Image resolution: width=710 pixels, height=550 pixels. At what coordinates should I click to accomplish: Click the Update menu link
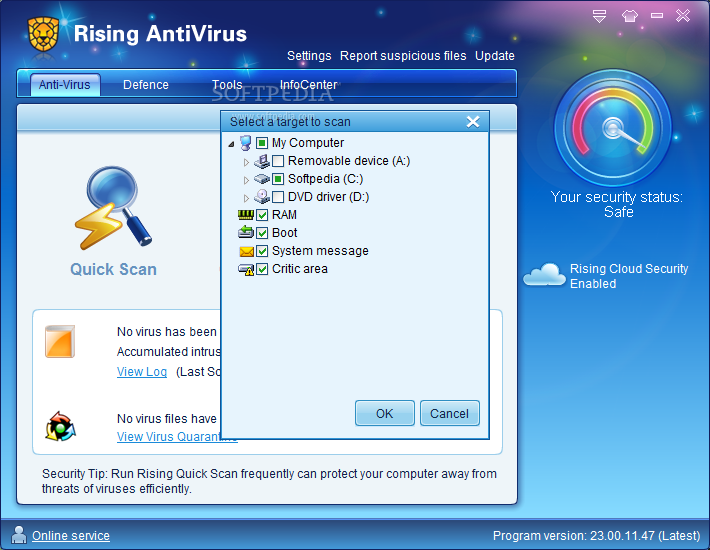(494, 56)
